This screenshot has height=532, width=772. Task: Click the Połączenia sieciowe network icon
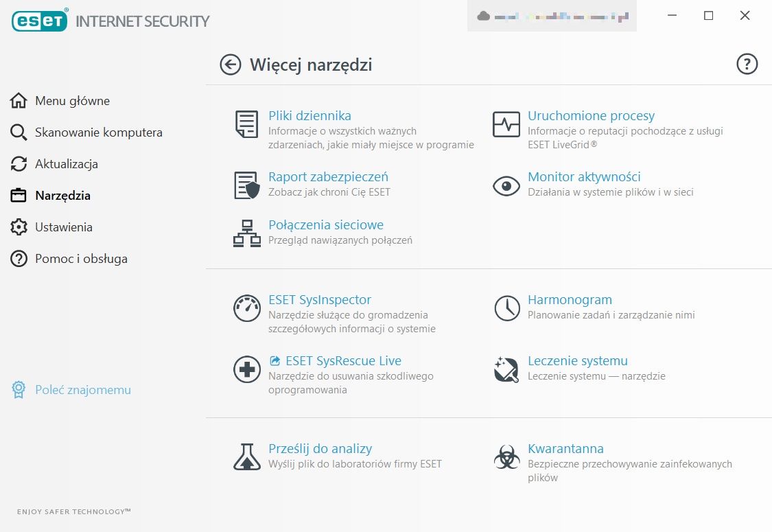pyautogui.click(x=246, y=233)
